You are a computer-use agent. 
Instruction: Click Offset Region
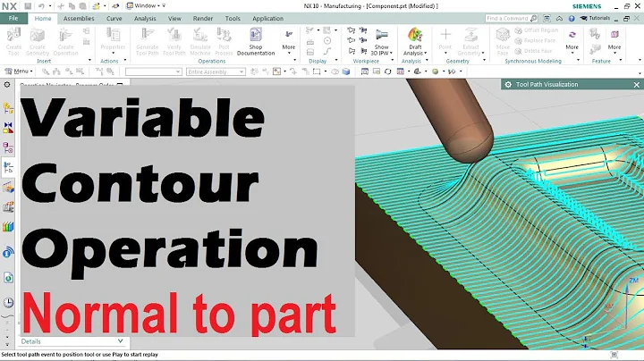click(537, 30)
